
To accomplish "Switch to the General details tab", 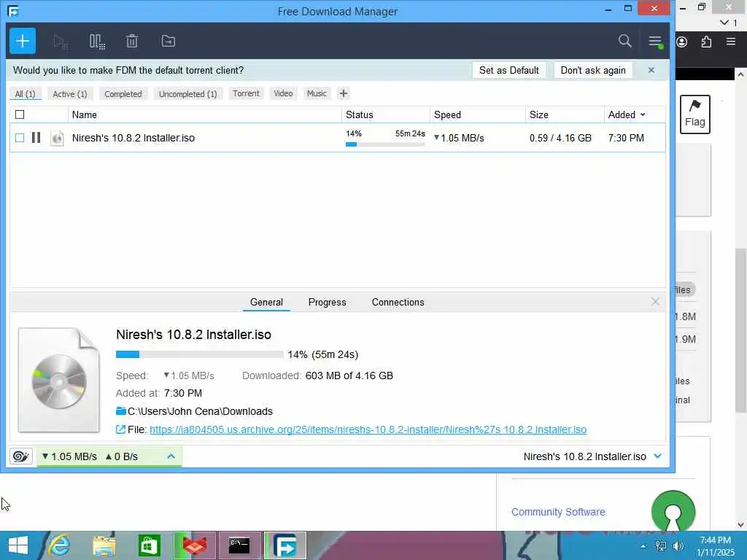I will [266, 302].
